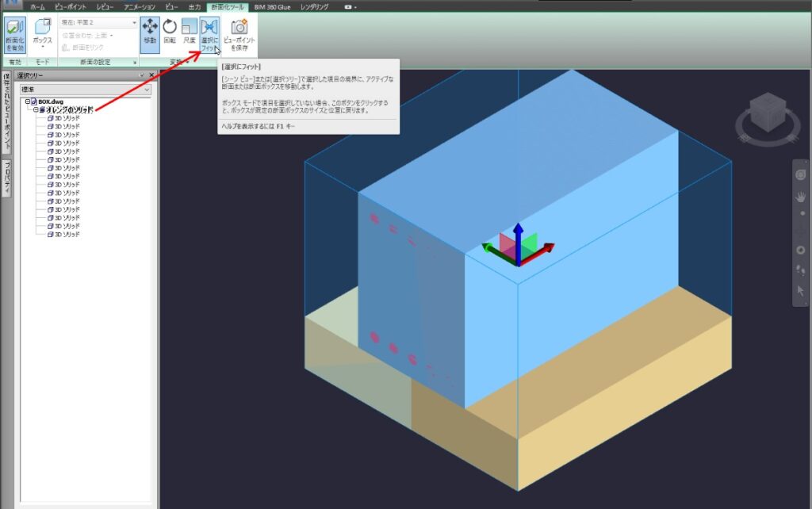Open the 現在: 平面 2 plane dropdown
812x509 pixels.
133,21
